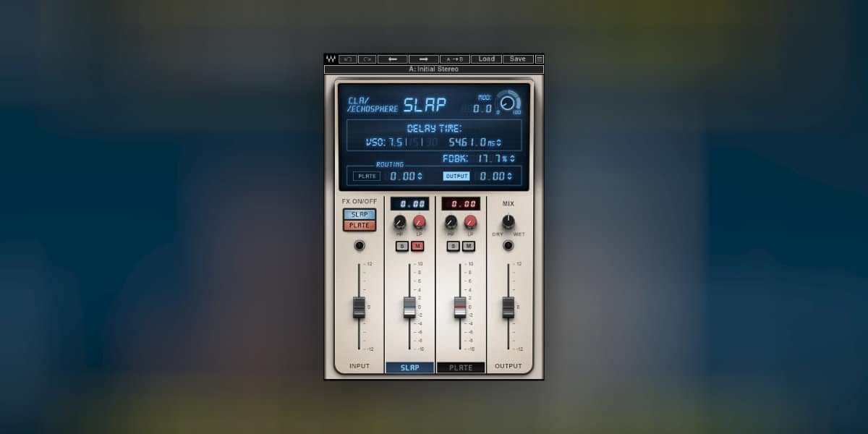
Task: Click the Slap channel 0.00 level readout
Action: click(x=409, y=204)
